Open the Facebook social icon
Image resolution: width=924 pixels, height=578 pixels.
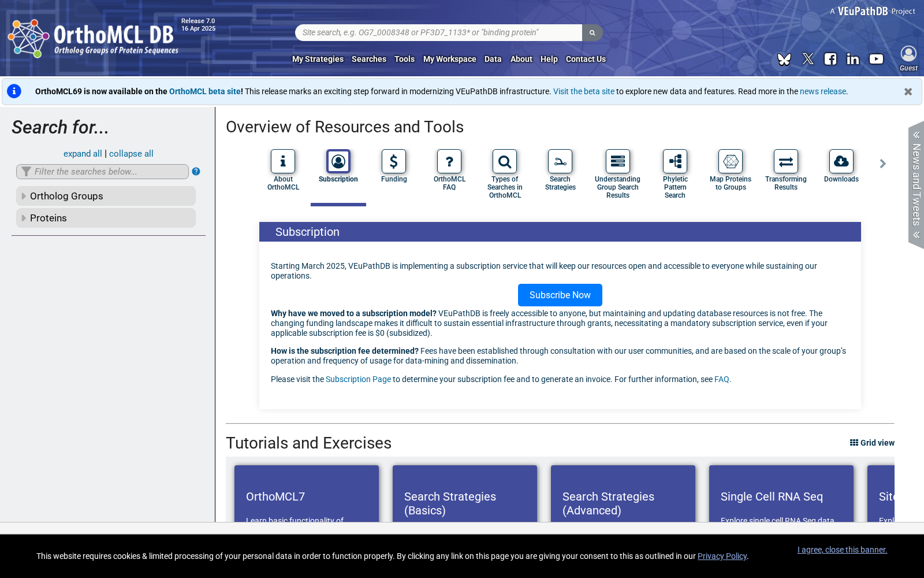point(830,59)
